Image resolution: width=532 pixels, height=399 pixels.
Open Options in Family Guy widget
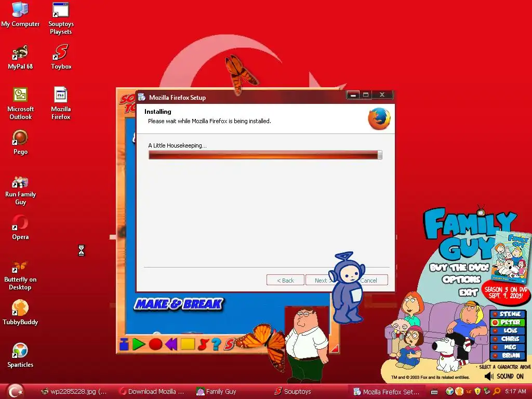pyautogui.click(x=461, y=279)
